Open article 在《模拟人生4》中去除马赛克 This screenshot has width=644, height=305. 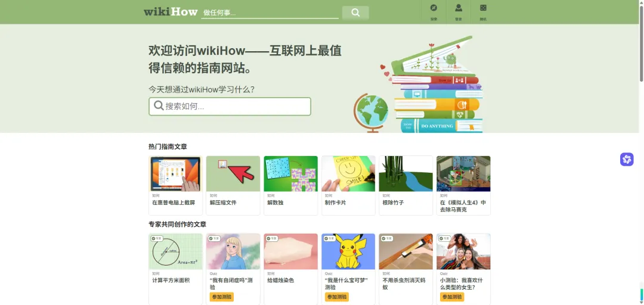coord(463,206)
